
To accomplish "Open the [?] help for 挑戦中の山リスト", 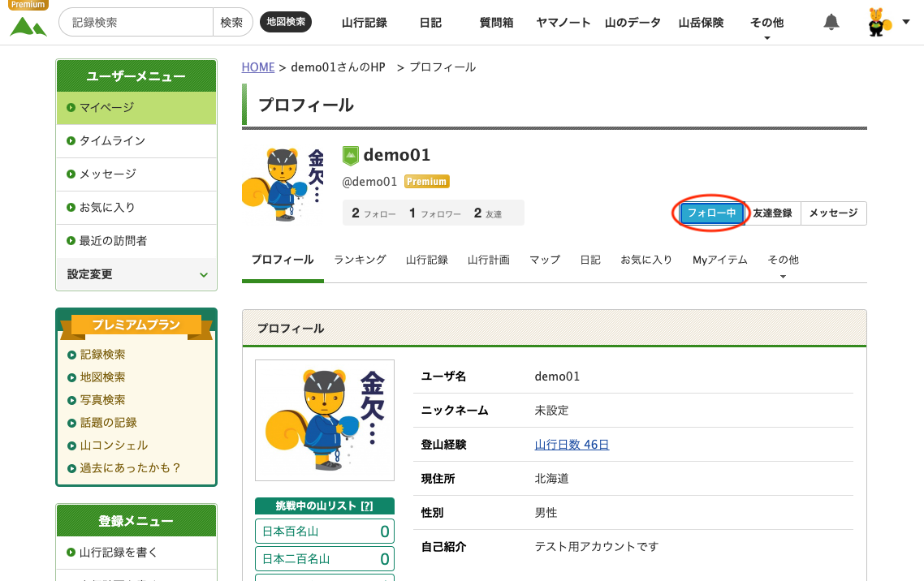I will 366,506.
